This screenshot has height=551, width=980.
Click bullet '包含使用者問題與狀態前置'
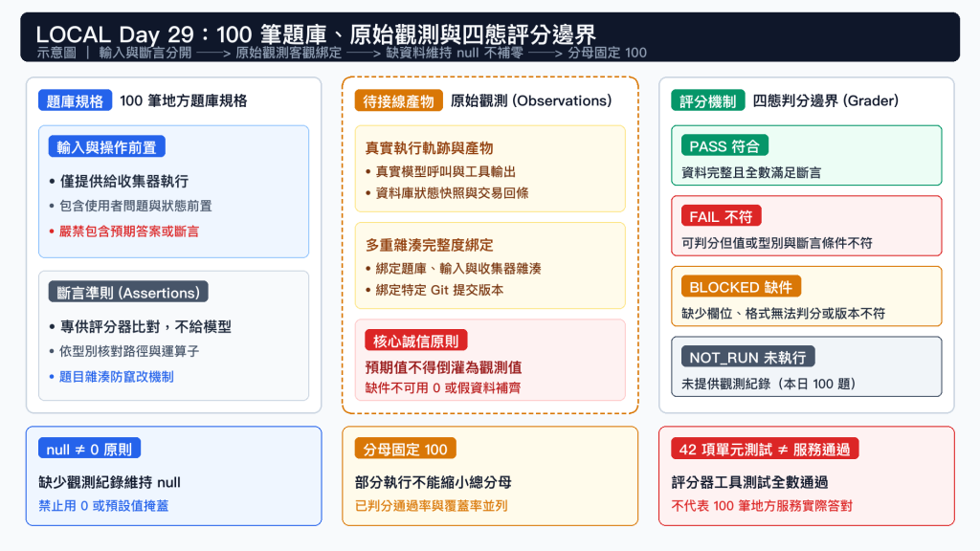point(135,207)
